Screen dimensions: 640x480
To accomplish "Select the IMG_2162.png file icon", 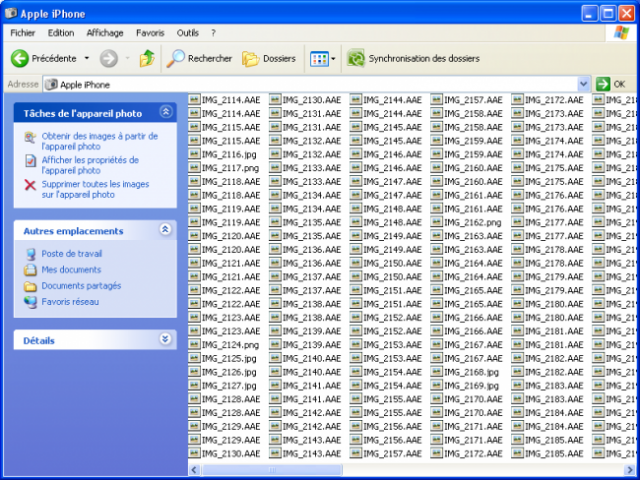I will pyautogui.click(x=437, y=222).
